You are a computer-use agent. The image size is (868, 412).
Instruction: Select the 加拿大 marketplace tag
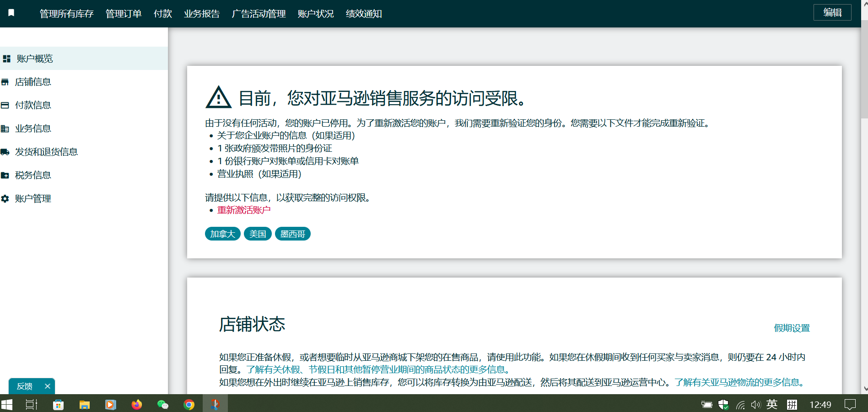tap(222, 234)
